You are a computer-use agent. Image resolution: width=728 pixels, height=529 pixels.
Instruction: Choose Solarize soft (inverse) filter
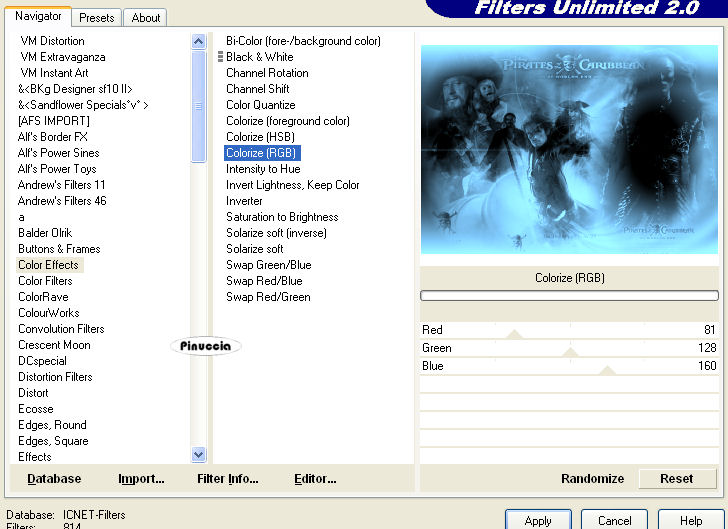click(x=276, y=233)
